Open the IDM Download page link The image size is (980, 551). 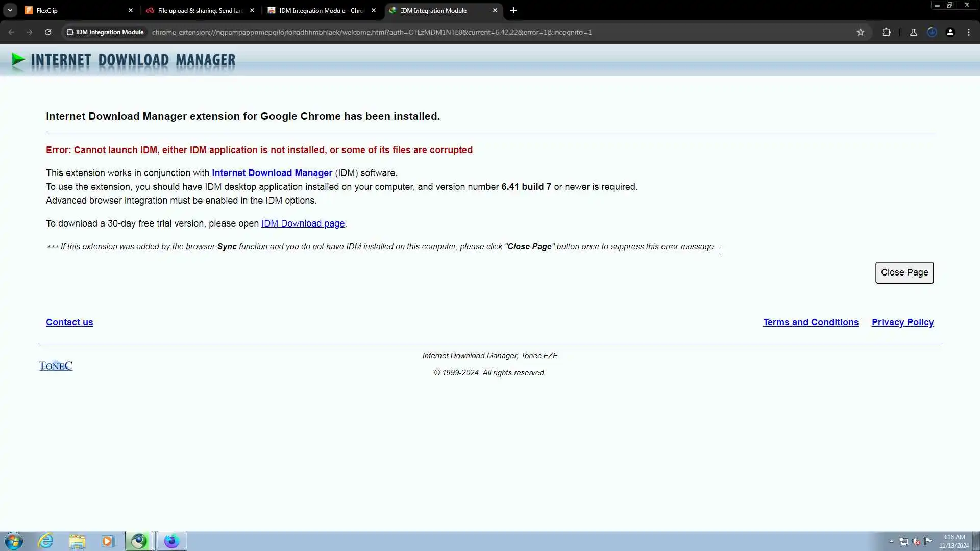pyautogui.click(x=303, y=223)
